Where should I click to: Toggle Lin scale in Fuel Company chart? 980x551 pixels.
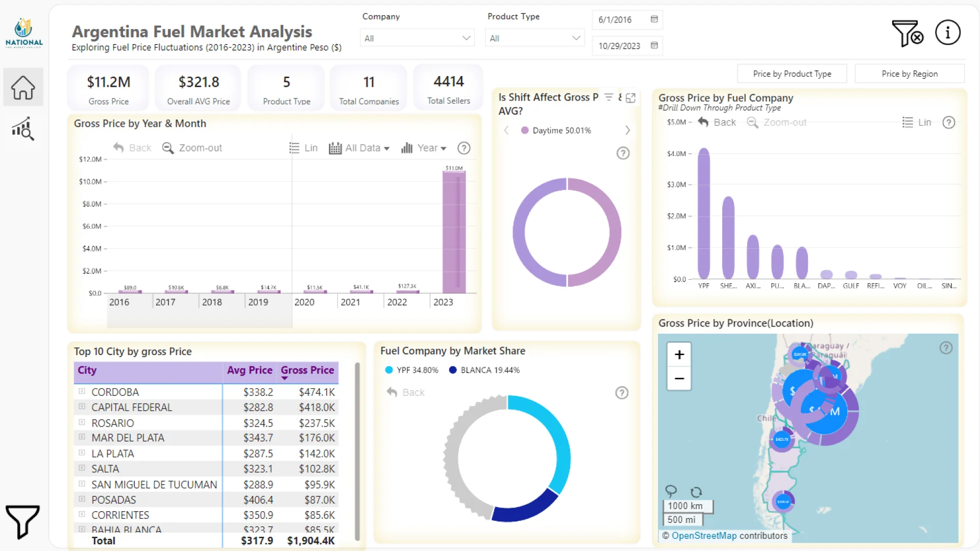pos(917,122)
